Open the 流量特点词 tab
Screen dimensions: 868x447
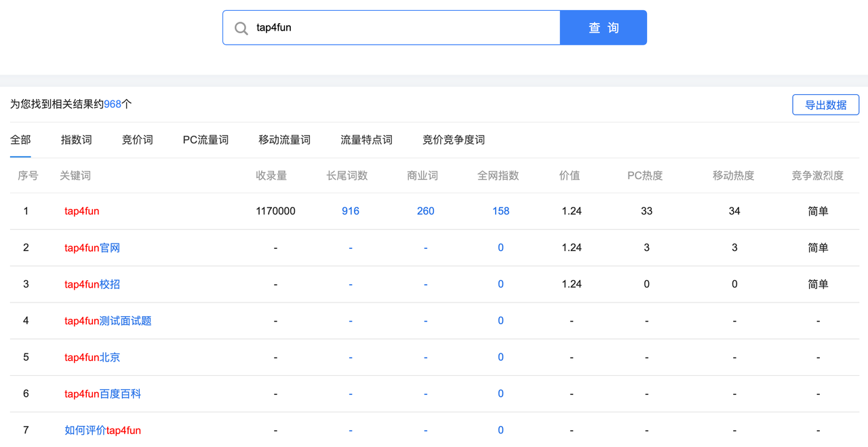point(366,140)
